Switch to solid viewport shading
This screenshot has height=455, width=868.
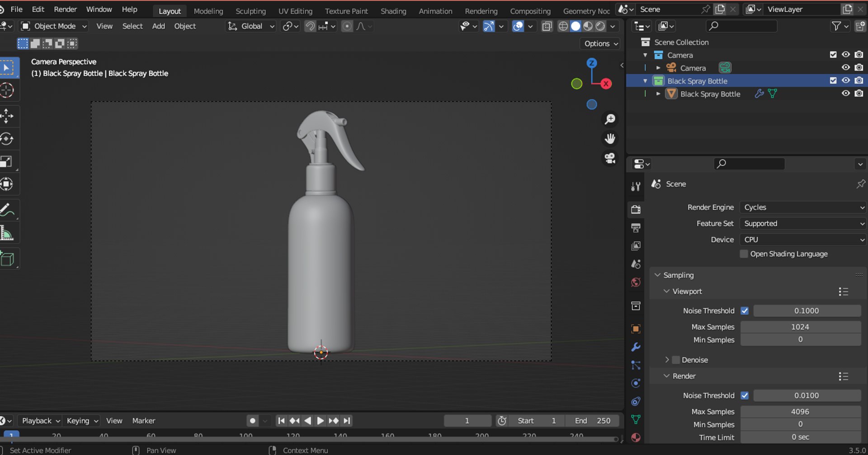pos(576,26)
